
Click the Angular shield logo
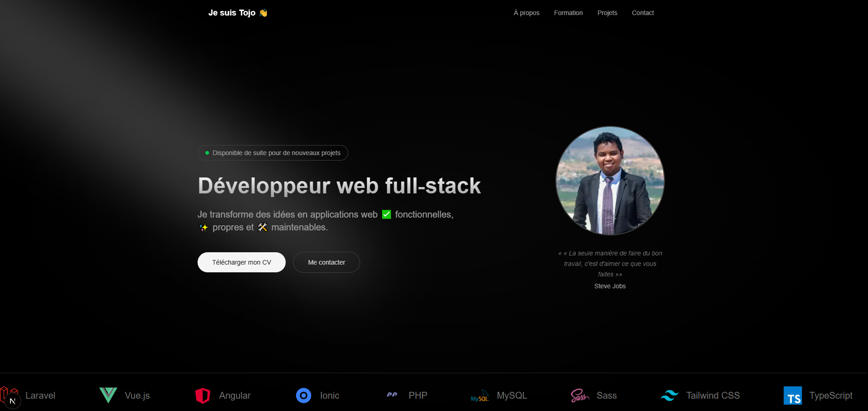pyautogui.click(x=203, y=395)
